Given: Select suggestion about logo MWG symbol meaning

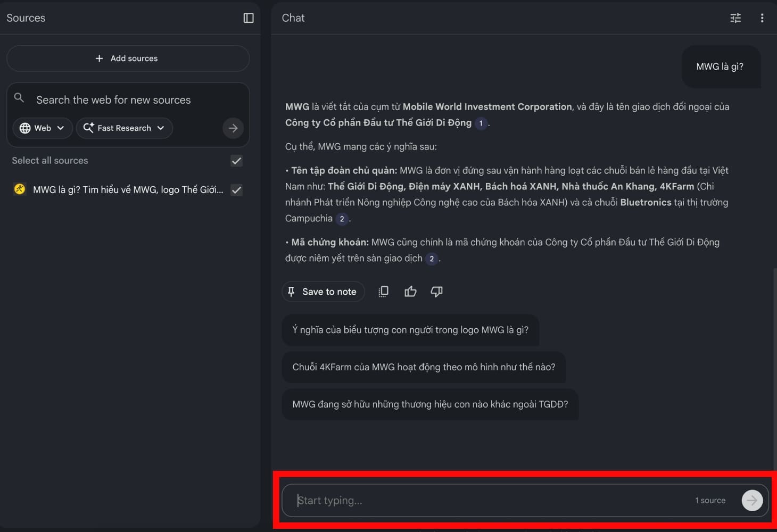Looking at the screenshot, I should coord(410,330).
